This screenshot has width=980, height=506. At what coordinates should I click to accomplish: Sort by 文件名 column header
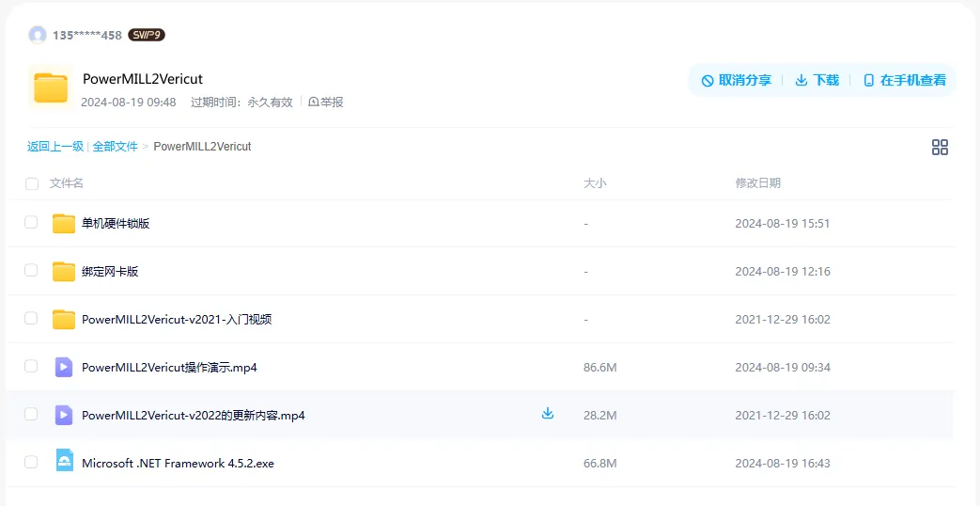tap(67, 183)
